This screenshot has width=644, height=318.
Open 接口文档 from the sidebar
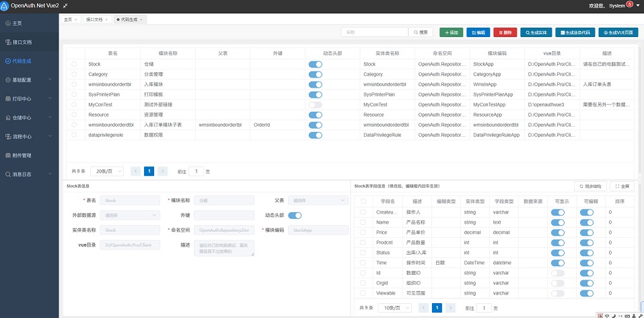click(x=22, y=42)
